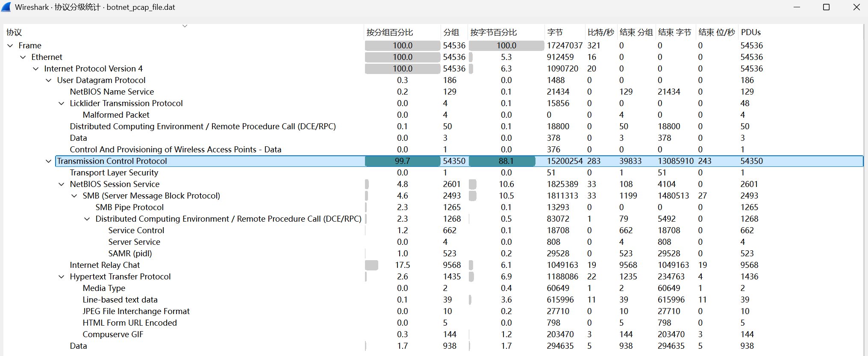Sort by the 协议 column header

(184, 32)
